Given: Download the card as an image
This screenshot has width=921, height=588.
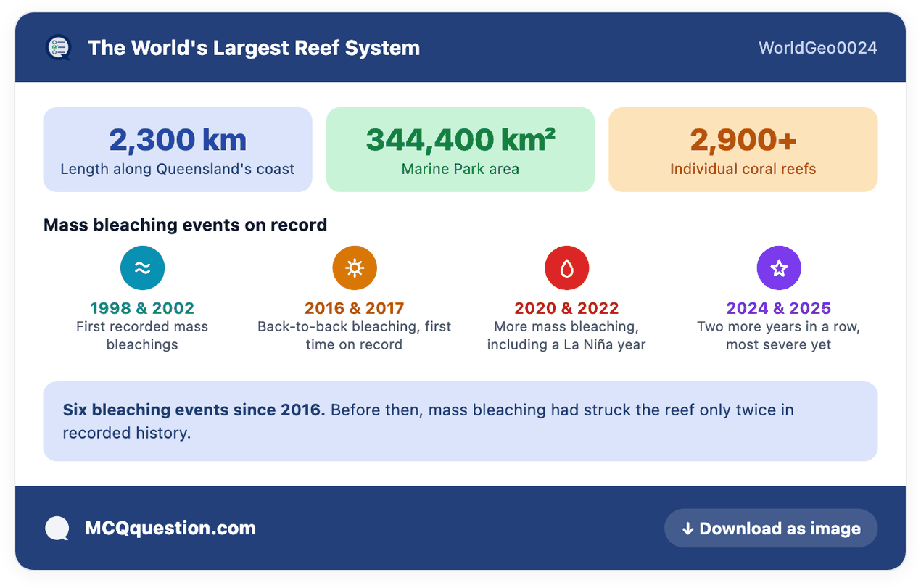Looking at the screenshot, I should [x=771, y=529].
